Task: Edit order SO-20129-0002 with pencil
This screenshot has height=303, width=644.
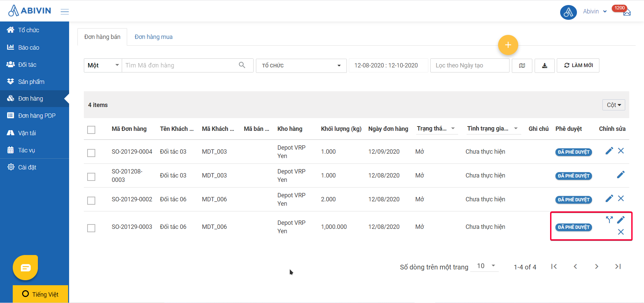Action: coord(609,199)
